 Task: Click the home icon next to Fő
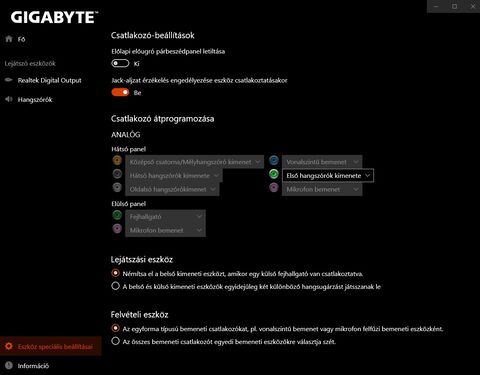click(9, 39)
